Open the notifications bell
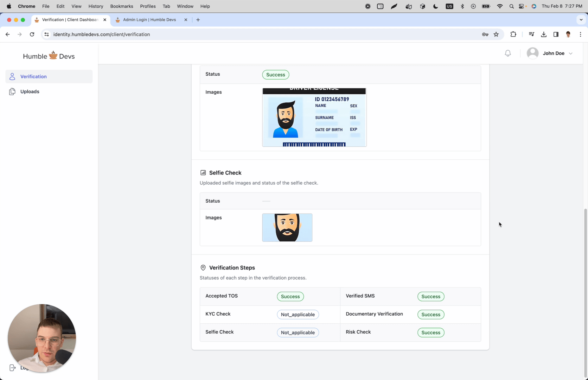This screenshot has height=380, width=588. coord(508,53)
